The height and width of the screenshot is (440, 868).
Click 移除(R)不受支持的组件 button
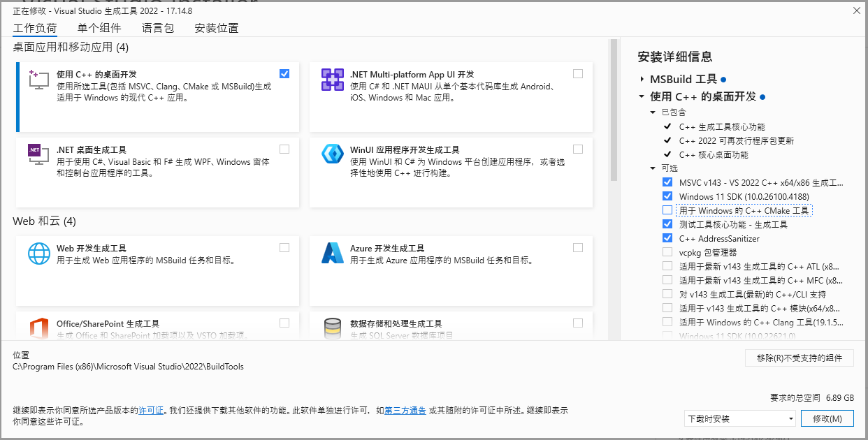[799, 358]
